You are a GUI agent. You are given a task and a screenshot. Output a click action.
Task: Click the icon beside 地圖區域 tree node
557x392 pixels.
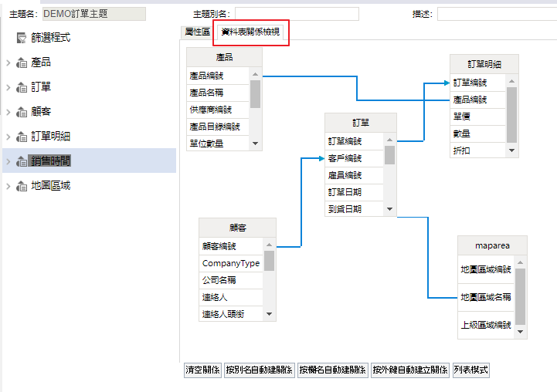(22, 186)
